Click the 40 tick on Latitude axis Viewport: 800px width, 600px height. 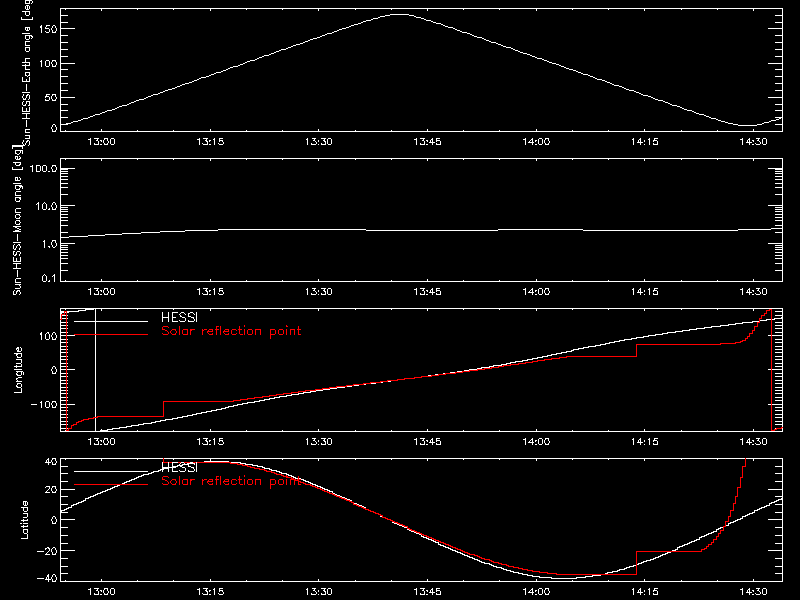click(51, 462)
